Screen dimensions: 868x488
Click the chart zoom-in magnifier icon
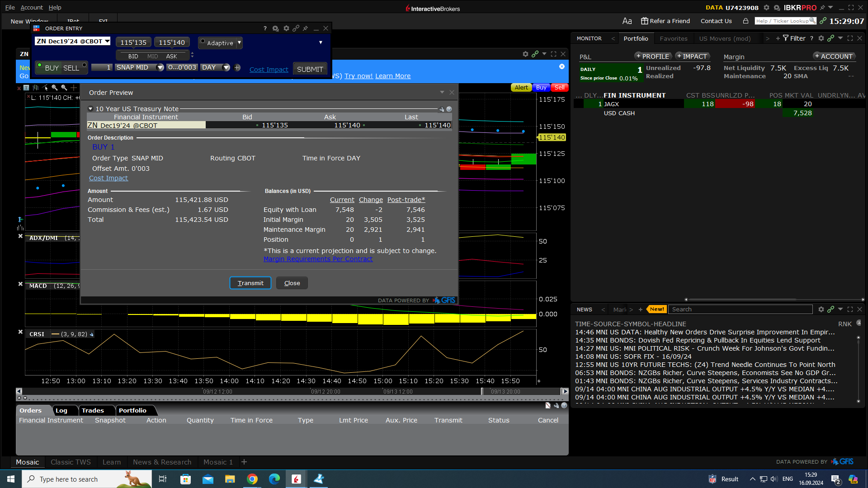click(55, 88)
